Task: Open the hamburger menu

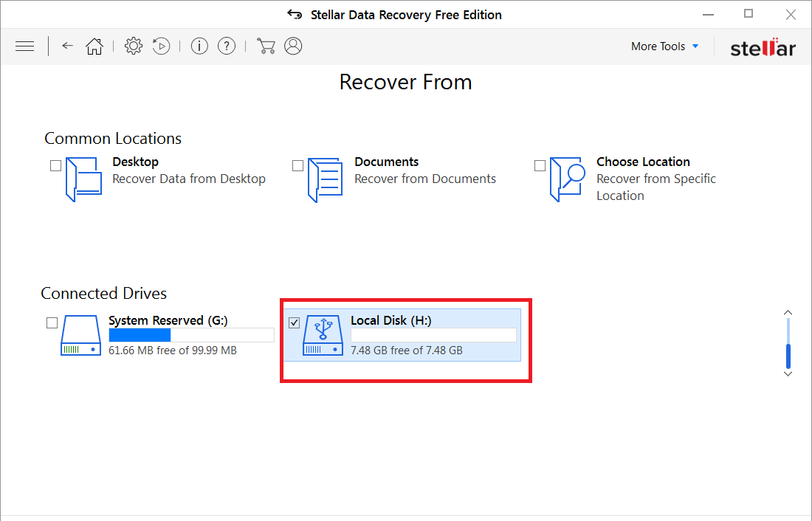Action: pos(25,46)
